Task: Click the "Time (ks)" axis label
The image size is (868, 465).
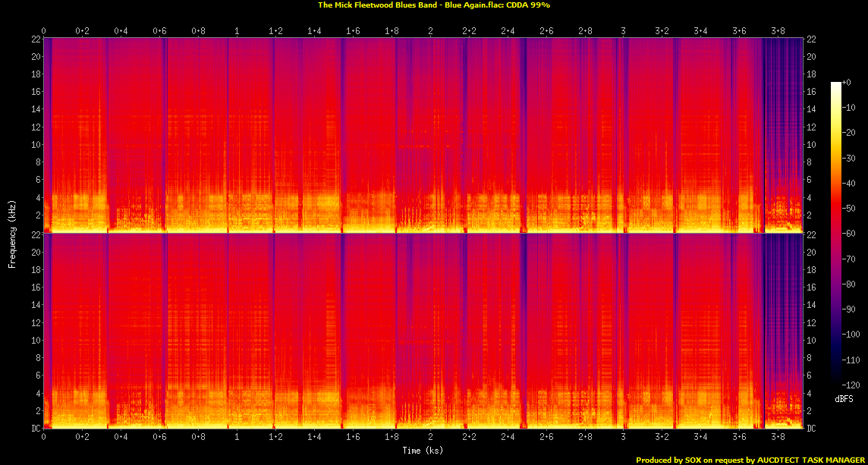Action: coord(423,451)
